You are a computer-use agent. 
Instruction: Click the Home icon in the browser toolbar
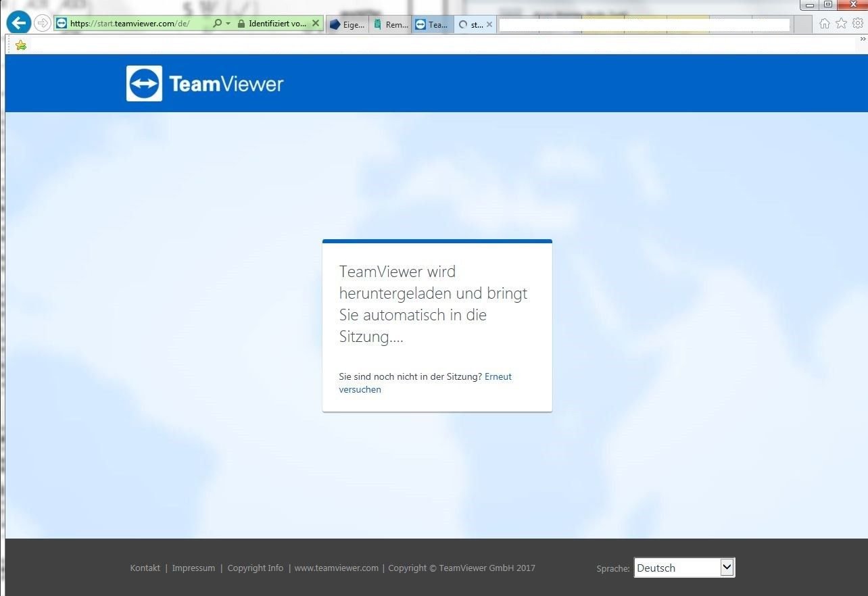pyautogui.click(x=825, y=24)
